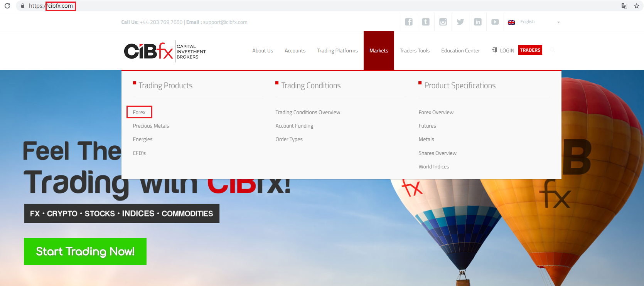Select CFD's link
Screen dimensions: 644x286
coord(139,153)
